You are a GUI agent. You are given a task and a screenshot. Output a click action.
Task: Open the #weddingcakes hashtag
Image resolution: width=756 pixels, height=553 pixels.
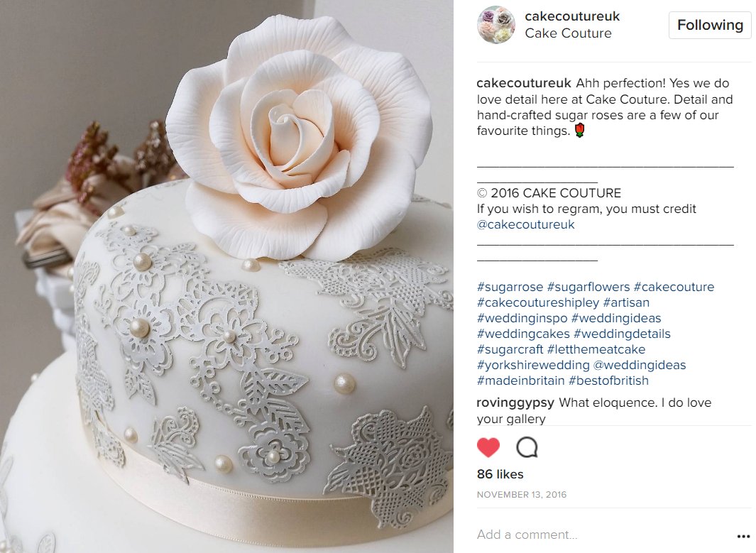tap(523, 334)
